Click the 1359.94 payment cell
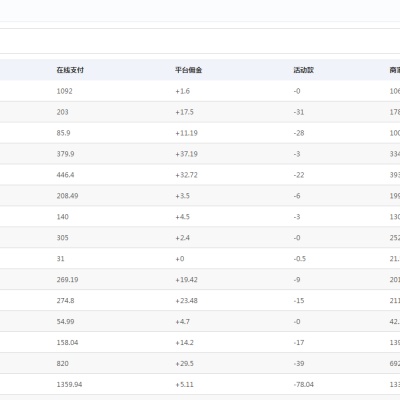This screenshot has height=400, width=400. [69, 385]
